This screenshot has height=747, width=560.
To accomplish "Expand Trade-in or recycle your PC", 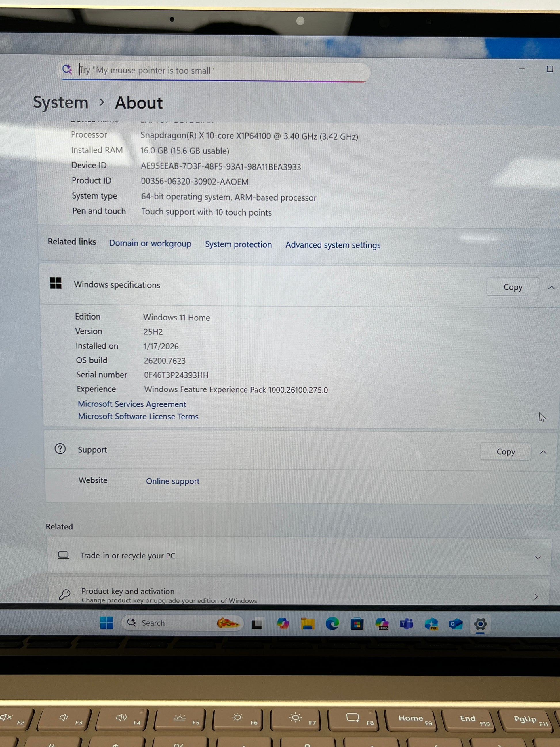I will tap(538, 557).
